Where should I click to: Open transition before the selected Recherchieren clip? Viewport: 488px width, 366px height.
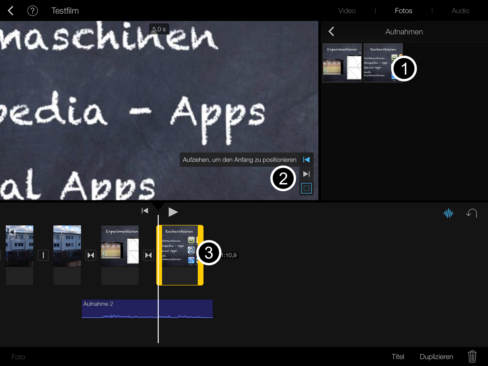[148, 255]
